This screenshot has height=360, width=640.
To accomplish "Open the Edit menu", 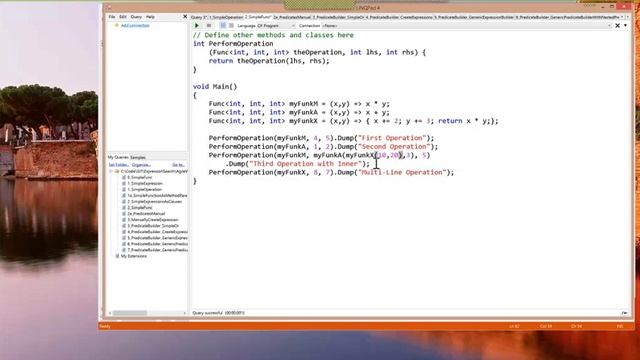I will tap(123, 17).
